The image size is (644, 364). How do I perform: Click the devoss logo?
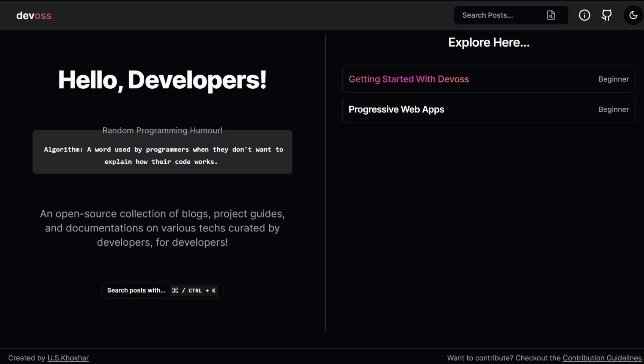34,15
